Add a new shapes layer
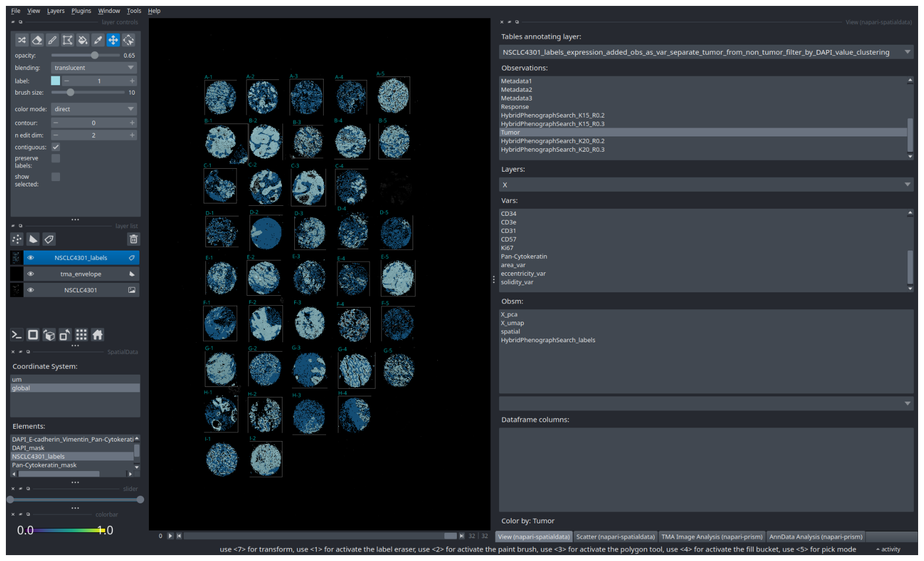This screenshot has height=561, width=924. [x=33, y=239]
